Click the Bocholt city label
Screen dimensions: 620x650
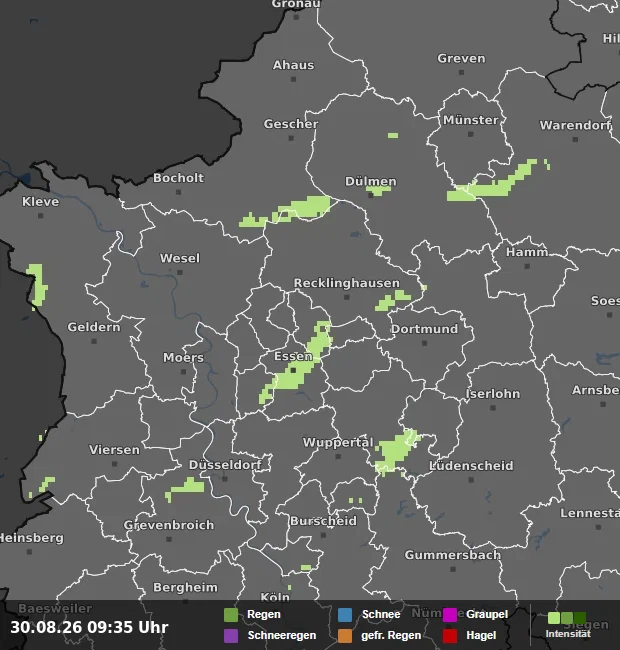coord(178,178)
